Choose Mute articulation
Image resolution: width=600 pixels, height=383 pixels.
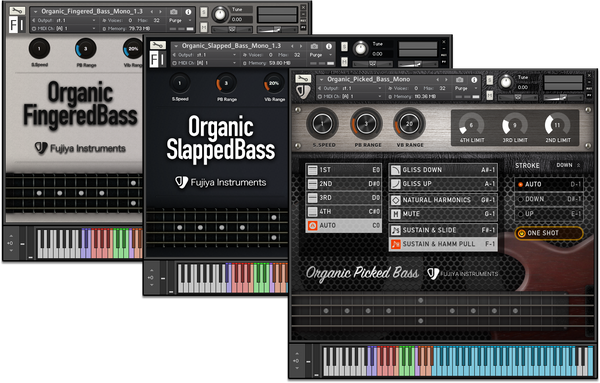pyautogui.click(x=443, y=214)
